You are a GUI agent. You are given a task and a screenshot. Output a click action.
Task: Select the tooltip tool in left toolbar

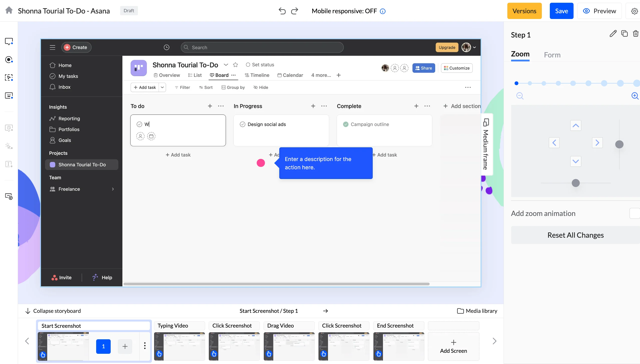pos(9,41)
